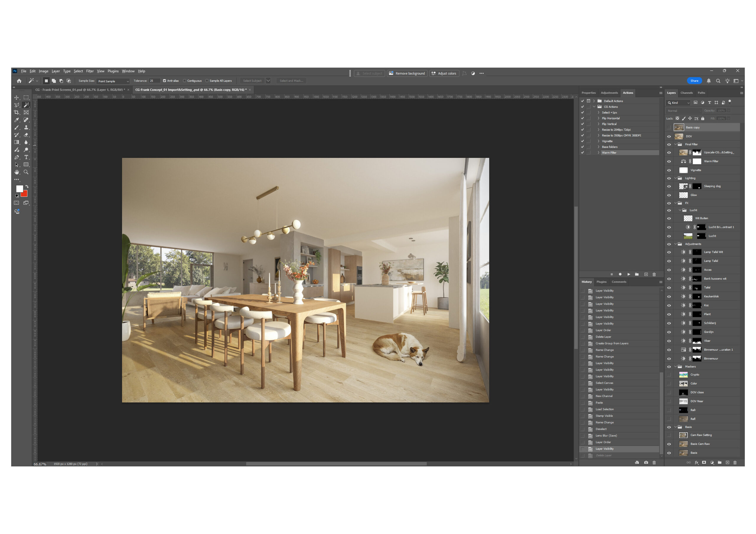Click the foreground color swatch
The height and width of the screenshot is (534, 756).
click(x=19, y=189)
